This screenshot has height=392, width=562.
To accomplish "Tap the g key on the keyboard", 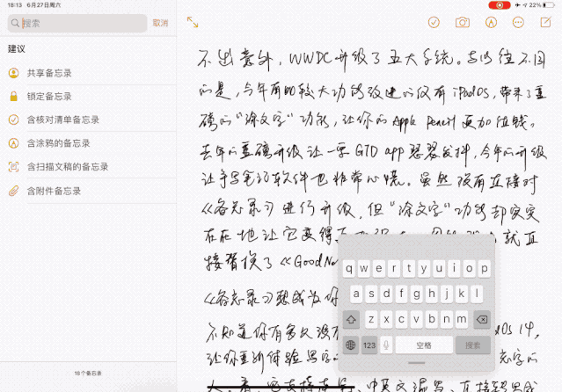I will pos(417,294).
